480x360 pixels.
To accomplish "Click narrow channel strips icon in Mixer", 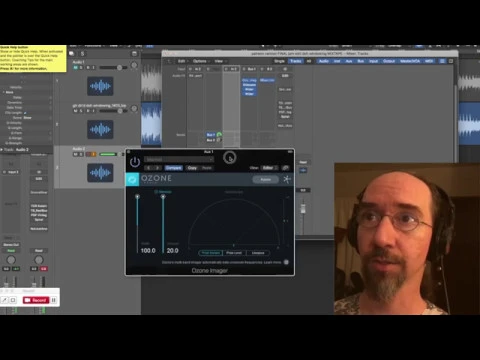I will (x=442, y=61).
